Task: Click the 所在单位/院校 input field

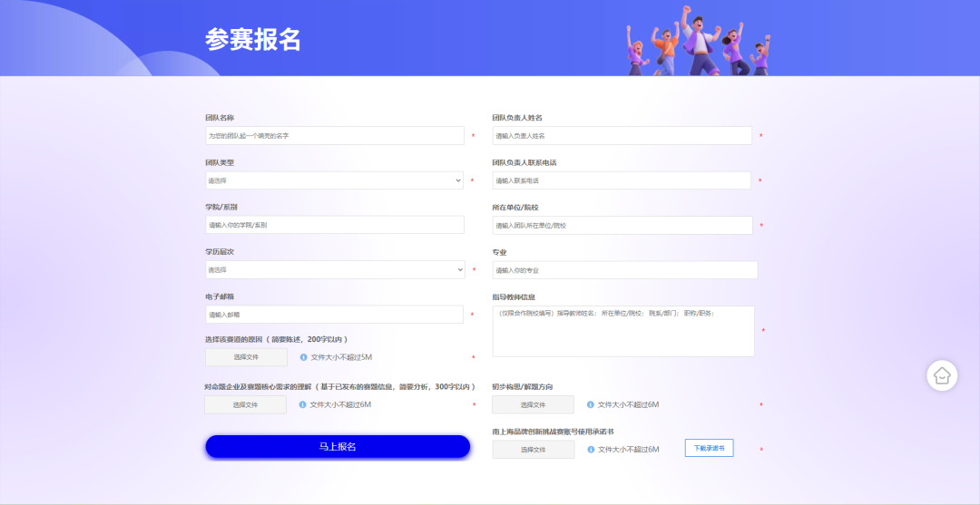Action: coord(622,225)
